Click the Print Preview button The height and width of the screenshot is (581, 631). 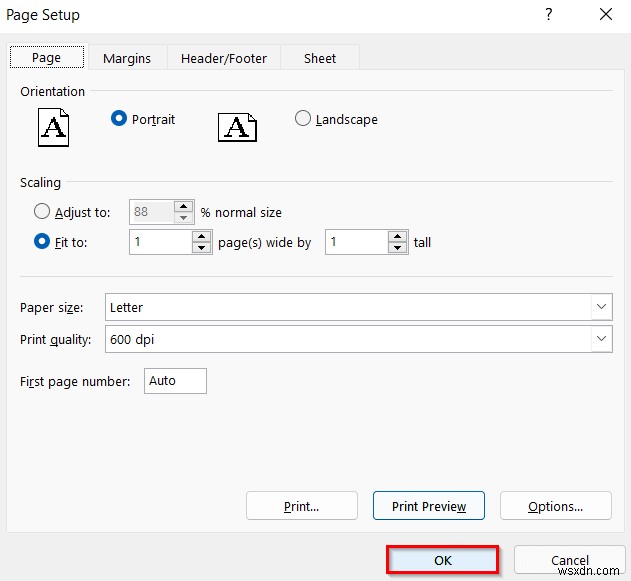(x=429, y=506)
